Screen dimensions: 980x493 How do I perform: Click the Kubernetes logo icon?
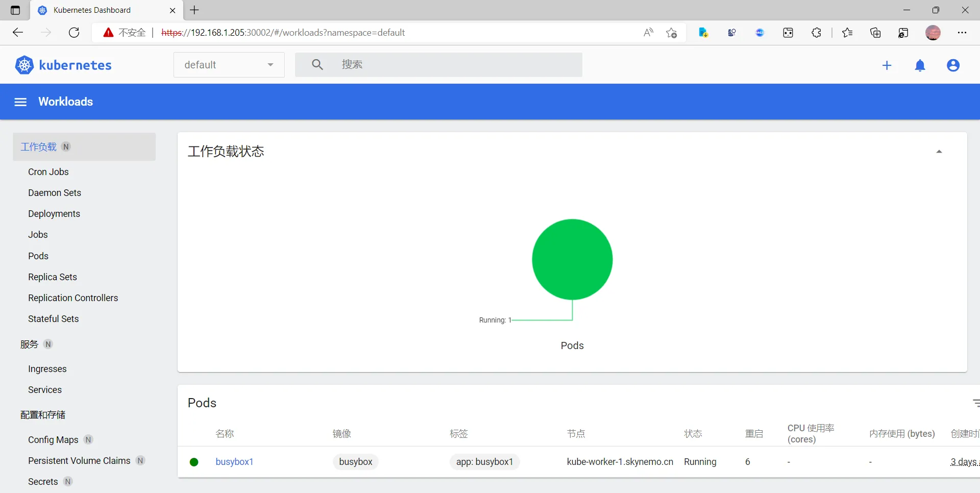[24, 65]
